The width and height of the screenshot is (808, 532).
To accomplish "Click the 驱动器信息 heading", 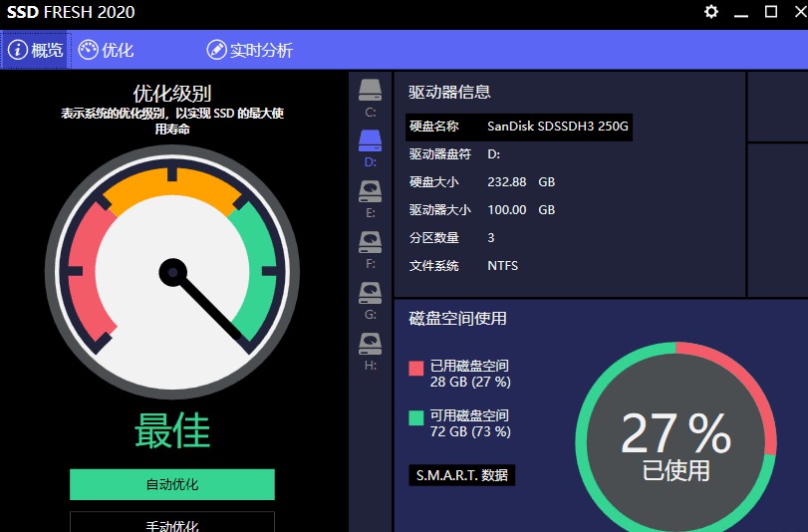I will (x=449, y=92).
